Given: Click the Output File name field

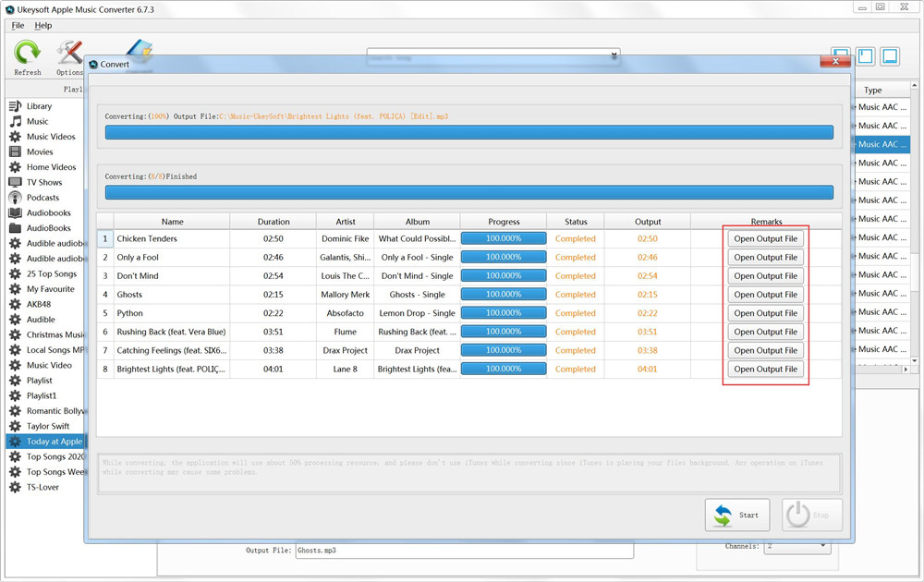Looking at the screenshot, I should coord(465,551).
